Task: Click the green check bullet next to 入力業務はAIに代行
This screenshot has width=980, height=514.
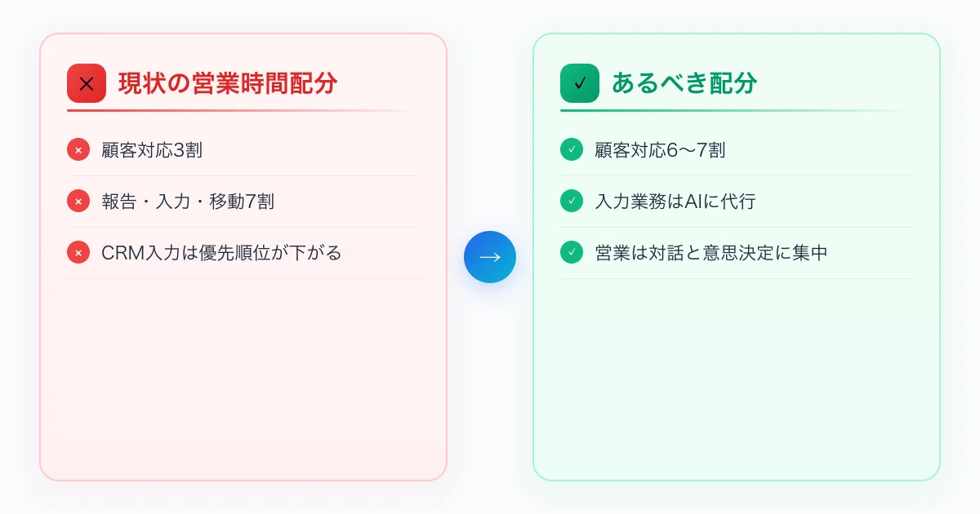Action: 572,202
